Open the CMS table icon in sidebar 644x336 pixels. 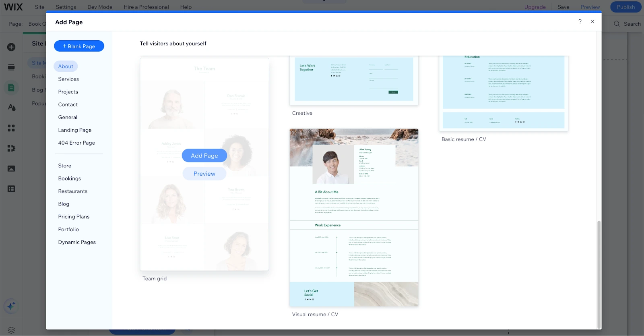[x=11, y=189]
